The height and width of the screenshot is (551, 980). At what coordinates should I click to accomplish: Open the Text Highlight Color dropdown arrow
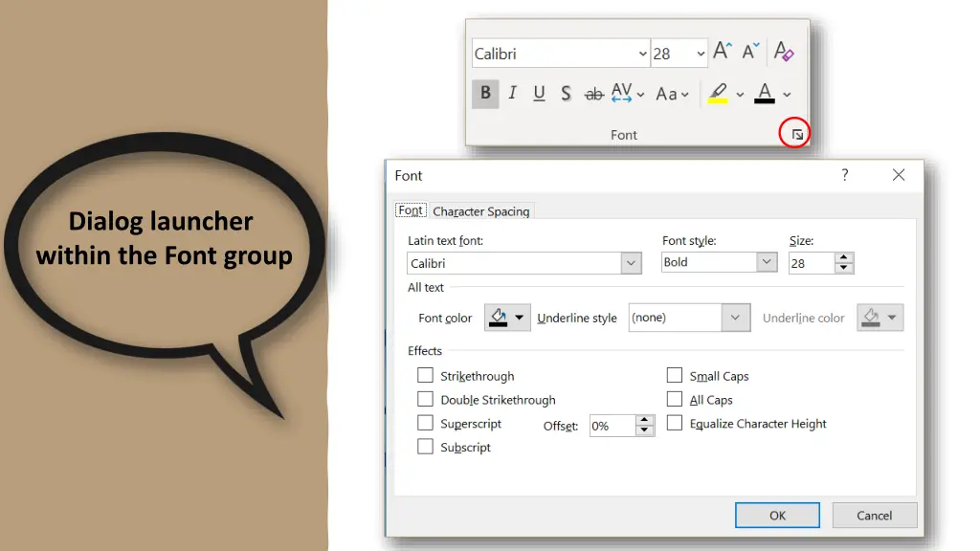740,95
